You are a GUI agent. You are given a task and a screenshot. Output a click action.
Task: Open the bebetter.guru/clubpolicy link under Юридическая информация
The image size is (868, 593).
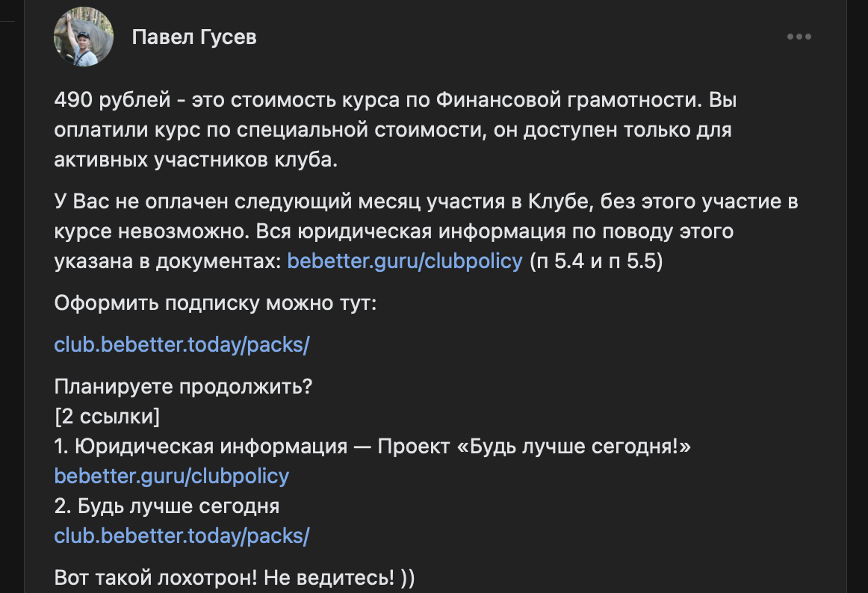(171, 476)
